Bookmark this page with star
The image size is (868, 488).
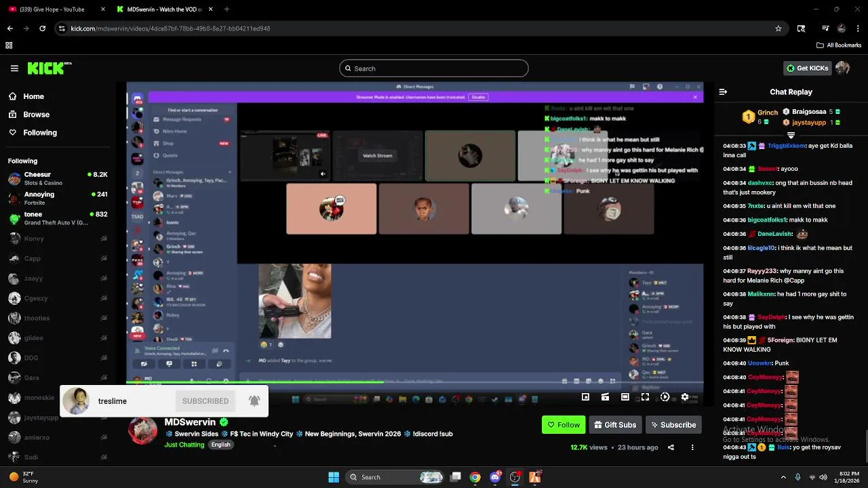778,28
